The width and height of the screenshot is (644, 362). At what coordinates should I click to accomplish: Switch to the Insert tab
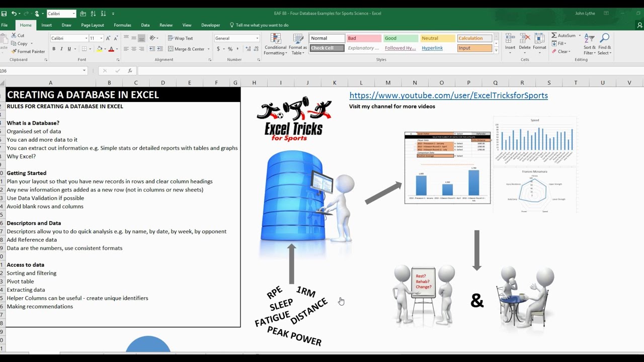[x=46, y=25]
